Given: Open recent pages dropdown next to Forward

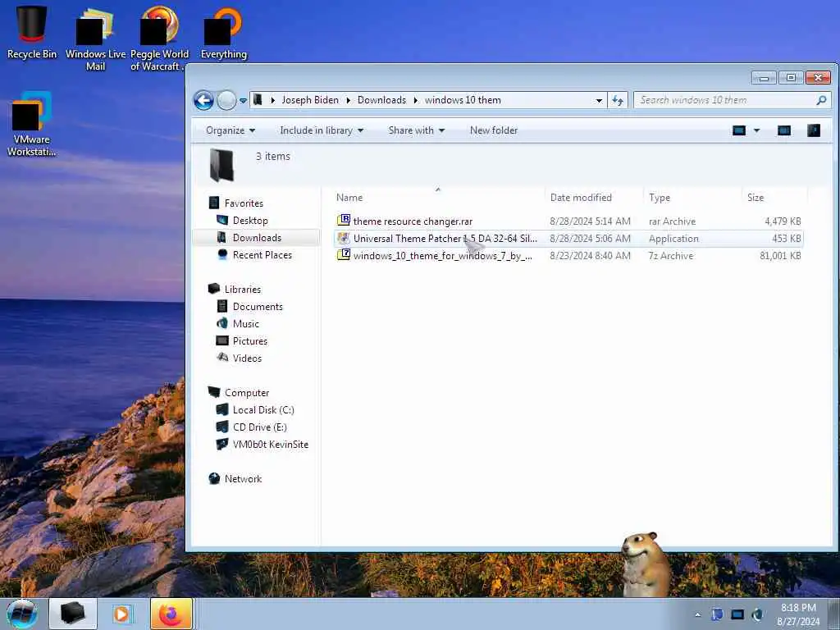Looking at the screenshot, I should [243, 101].
